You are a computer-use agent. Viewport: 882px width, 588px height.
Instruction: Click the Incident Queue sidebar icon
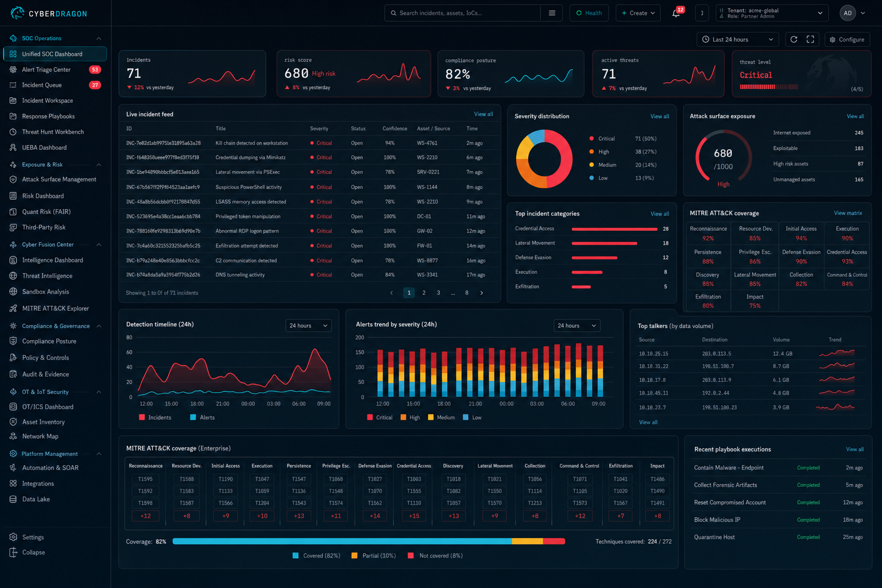click(13, 85)
